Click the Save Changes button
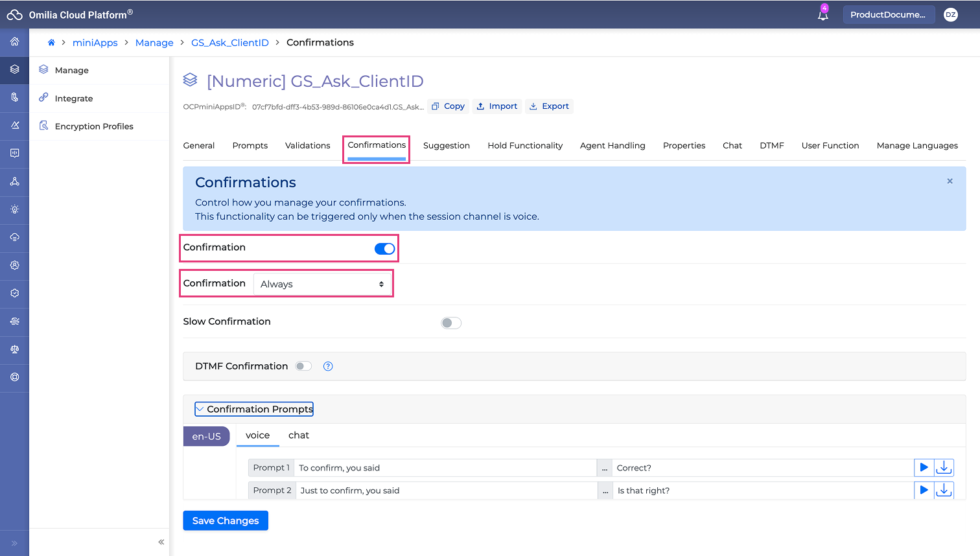This screenshot has height=556, width=980. (225, 520)
